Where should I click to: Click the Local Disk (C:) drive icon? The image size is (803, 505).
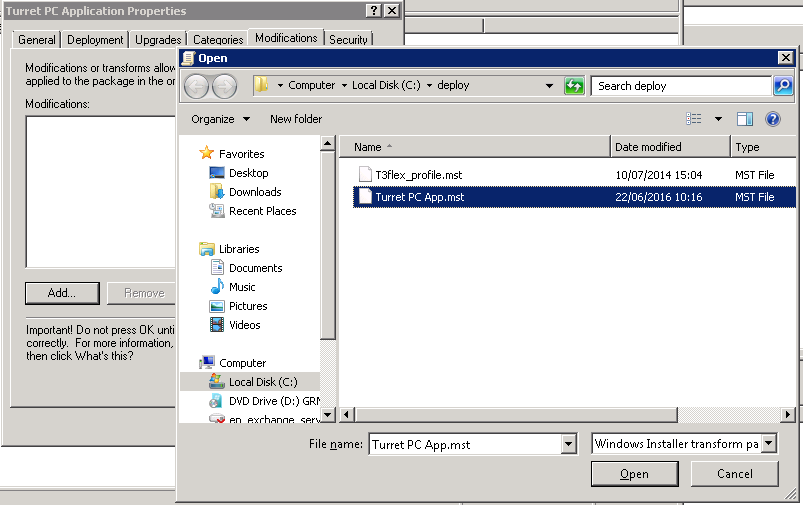(x=217, y=381)
